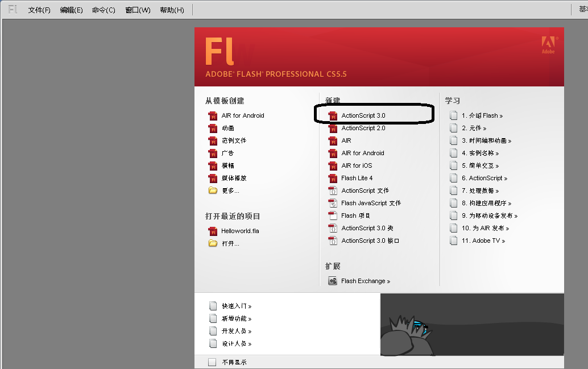
Task: Check the 不再显示 checkbox
Action: click(x=212, y=362)
